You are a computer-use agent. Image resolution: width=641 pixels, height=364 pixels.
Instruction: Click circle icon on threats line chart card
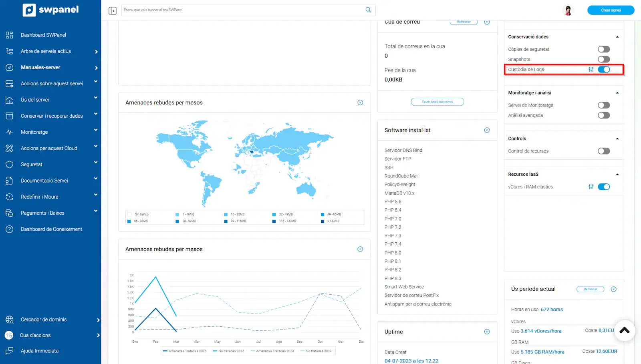click(360, 249)
